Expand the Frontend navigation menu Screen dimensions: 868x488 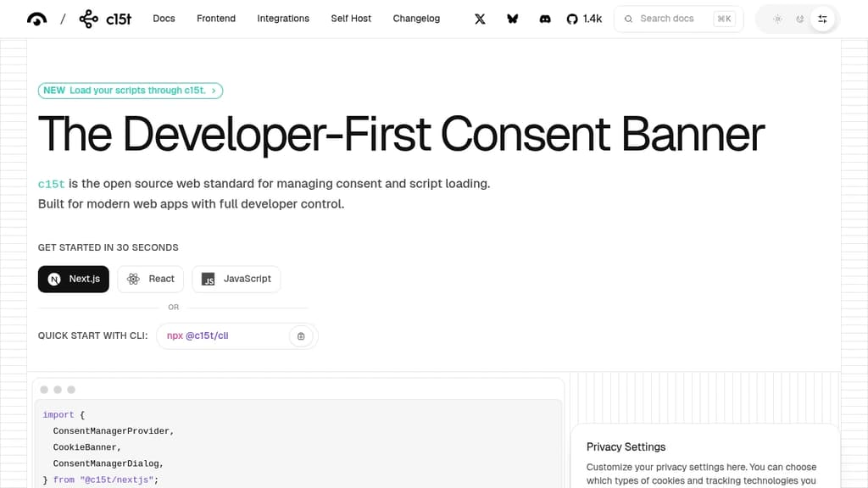216,18
